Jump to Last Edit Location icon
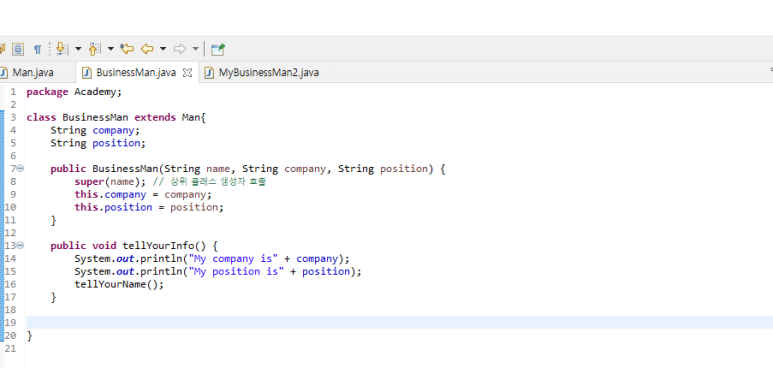773x368 pixels. pos(127,48)
